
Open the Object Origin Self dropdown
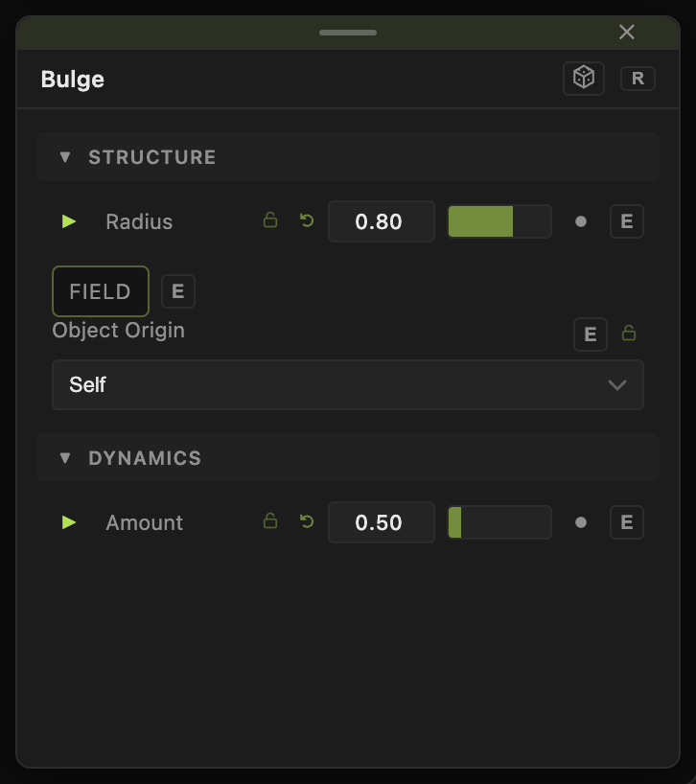coord(347,384)
